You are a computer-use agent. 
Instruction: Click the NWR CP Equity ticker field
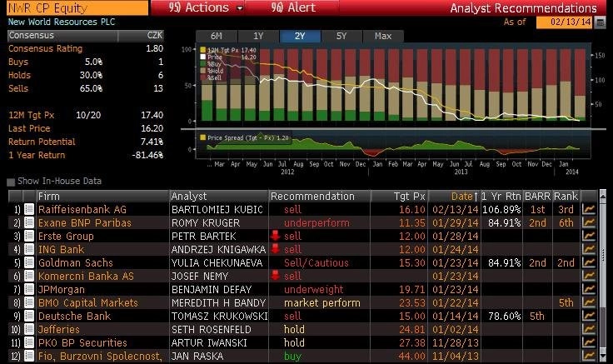[77, 7]
